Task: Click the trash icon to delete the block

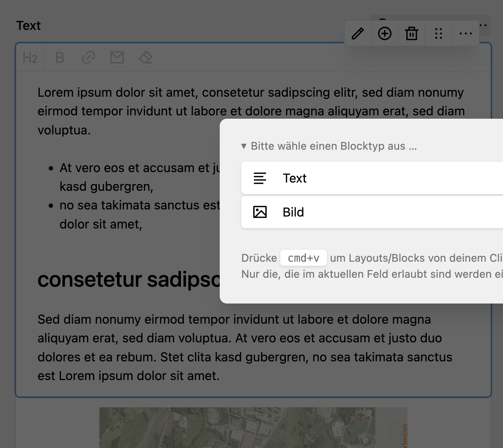Action: [411, 33]
